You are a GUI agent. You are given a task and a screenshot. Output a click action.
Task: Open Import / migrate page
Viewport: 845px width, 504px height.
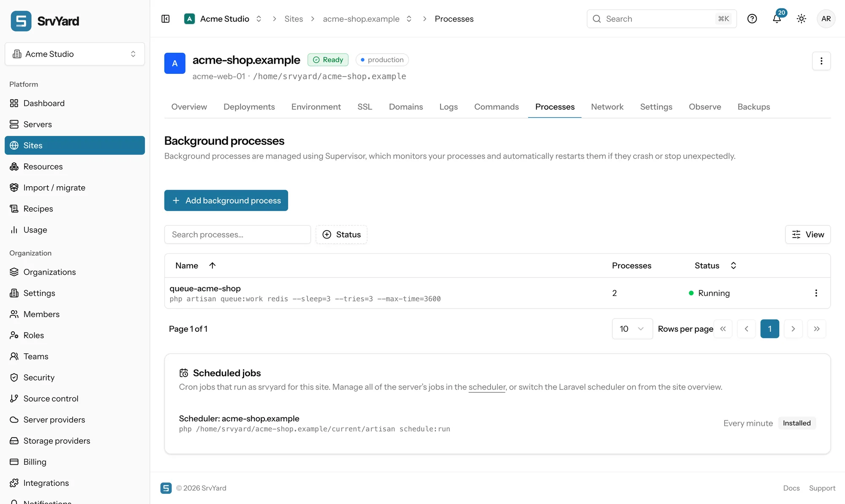pos(75,188)
